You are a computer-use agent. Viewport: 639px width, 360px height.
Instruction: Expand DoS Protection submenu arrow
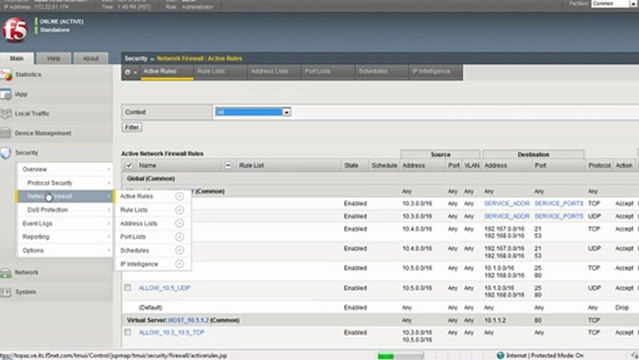coord(109,210)
